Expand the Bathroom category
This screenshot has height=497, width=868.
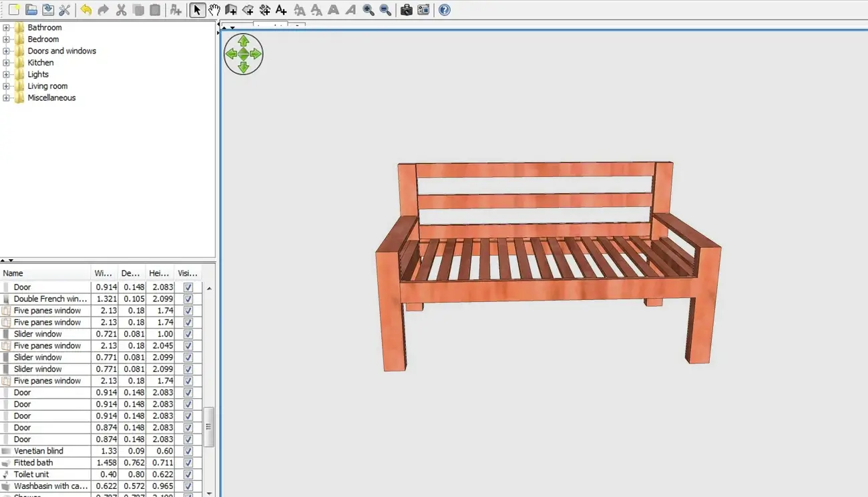5,27
